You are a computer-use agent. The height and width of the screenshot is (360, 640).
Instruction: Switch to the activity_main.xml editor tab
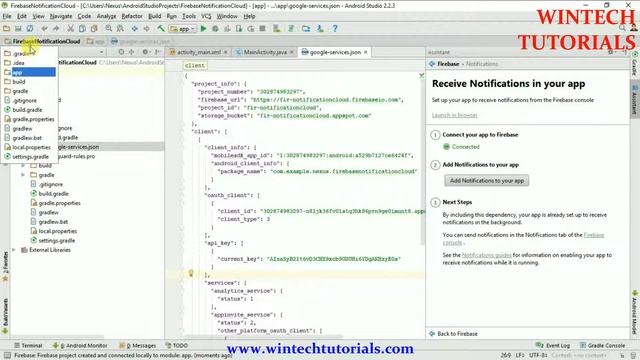click(199, 52)
